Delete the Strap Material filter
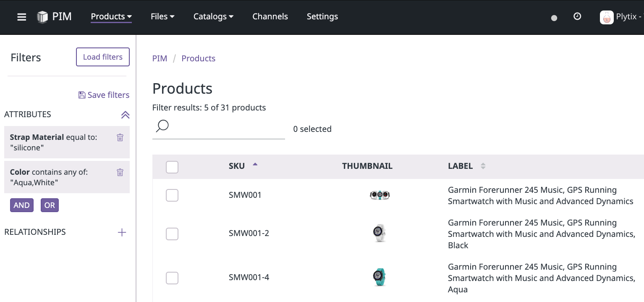Viewport: 644px width, 302px height. (120, 137)
